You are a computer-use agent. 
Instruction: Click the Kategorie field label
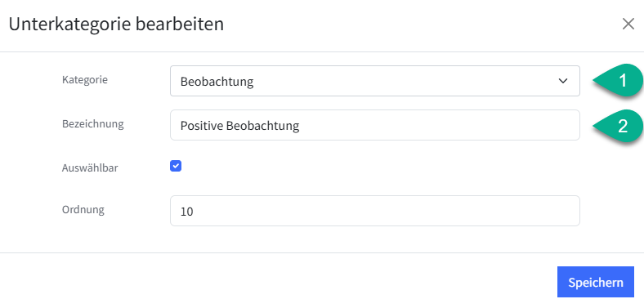[x=85, y=80]
